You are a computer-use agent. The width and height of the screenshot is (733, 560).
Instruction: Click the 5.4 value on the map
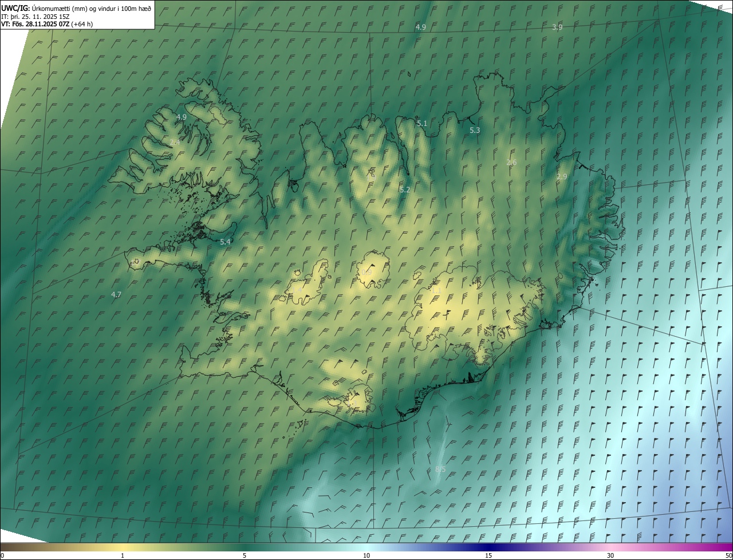225,242
